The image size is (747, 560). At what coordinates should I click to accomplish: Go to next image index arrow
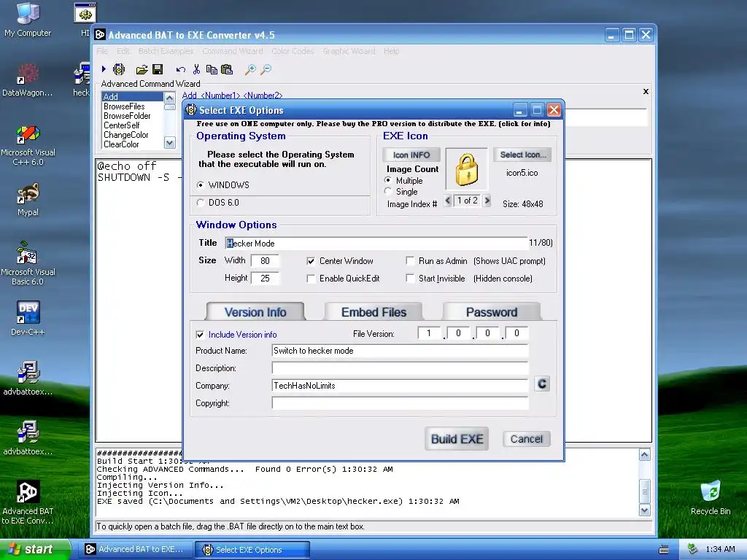pyautogui.click(x=487, y=201)
